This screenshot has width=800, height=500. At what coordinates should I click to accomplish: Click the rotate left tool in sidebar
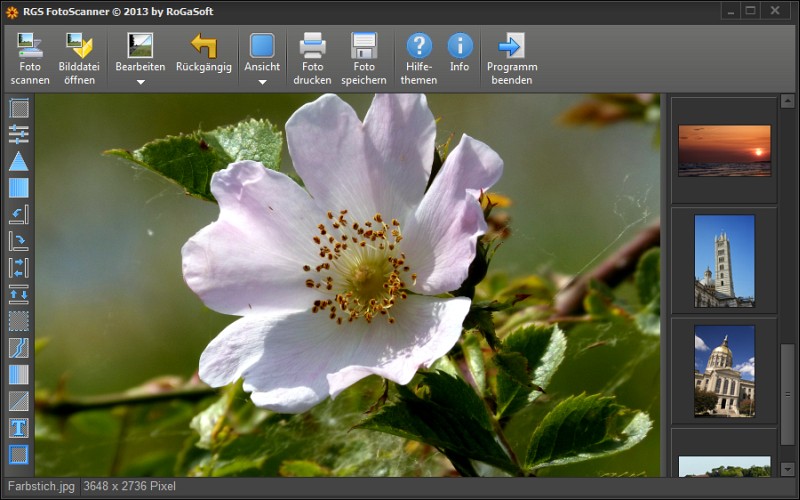tap(19, 214)
